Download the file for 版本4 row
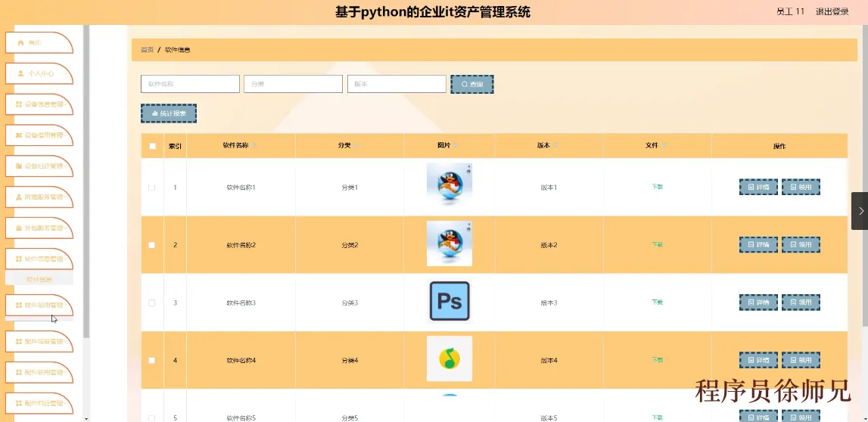868x422 pixels. pyautogui.click(x=657, y=360)
